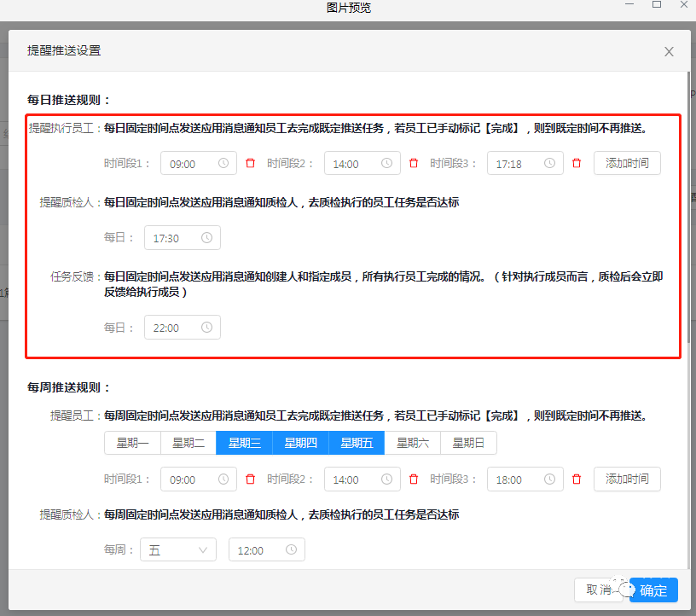Toggle 星期一 weekday selection
Image resolution: width=696 pixels, height=616 pixels.
point(132,443)
